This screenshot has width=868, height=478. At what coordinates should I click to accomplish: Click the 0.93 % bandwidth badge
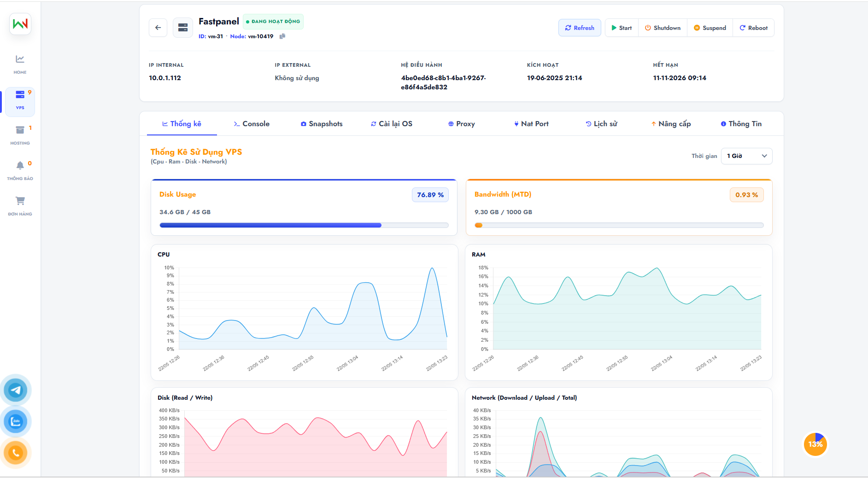pyautogui.click(x=746, y=195)
